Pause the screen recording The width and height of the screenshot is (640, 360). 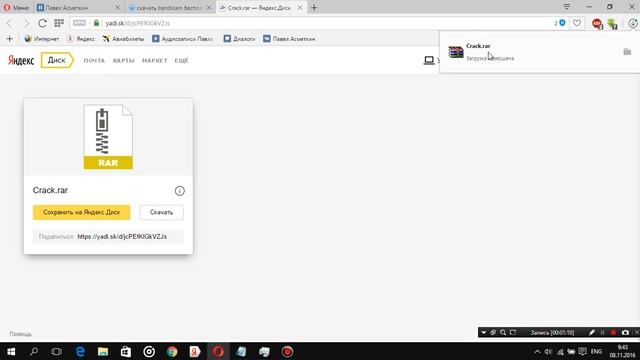(602, 333)
